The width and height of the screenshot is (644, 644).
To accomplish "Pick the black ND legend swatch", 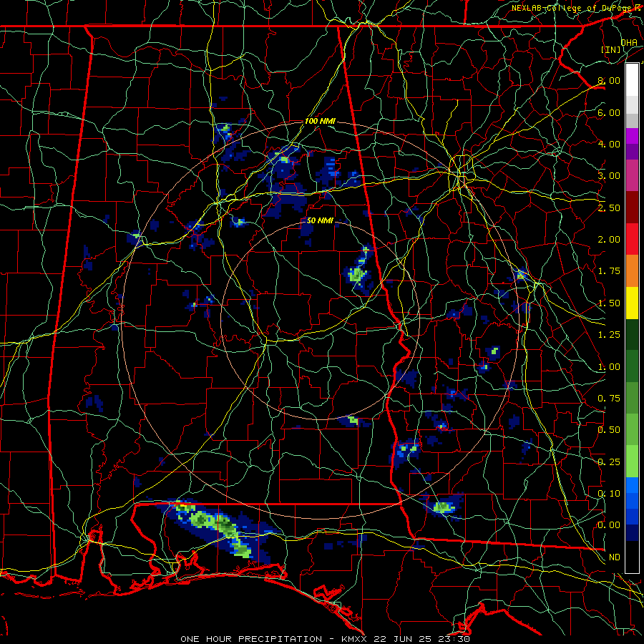I will 632,557.
